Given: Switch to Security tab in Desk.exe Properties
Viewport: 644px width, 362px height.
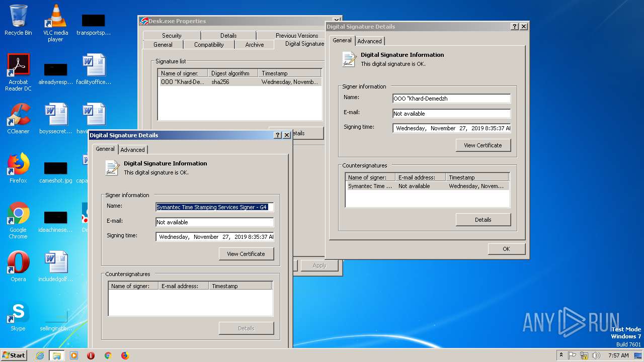Looking at the screenshot, I should pyautogui.click(x=172, y=36).
